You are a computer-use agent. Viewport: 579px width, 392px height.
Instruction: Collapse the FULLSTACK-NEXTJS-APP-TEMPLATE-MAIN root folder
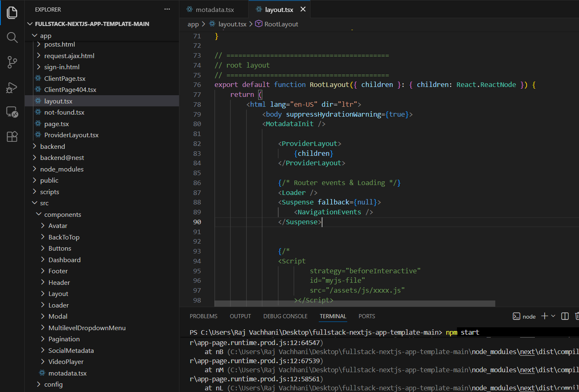pyautogui.click(x=30, y=24)
